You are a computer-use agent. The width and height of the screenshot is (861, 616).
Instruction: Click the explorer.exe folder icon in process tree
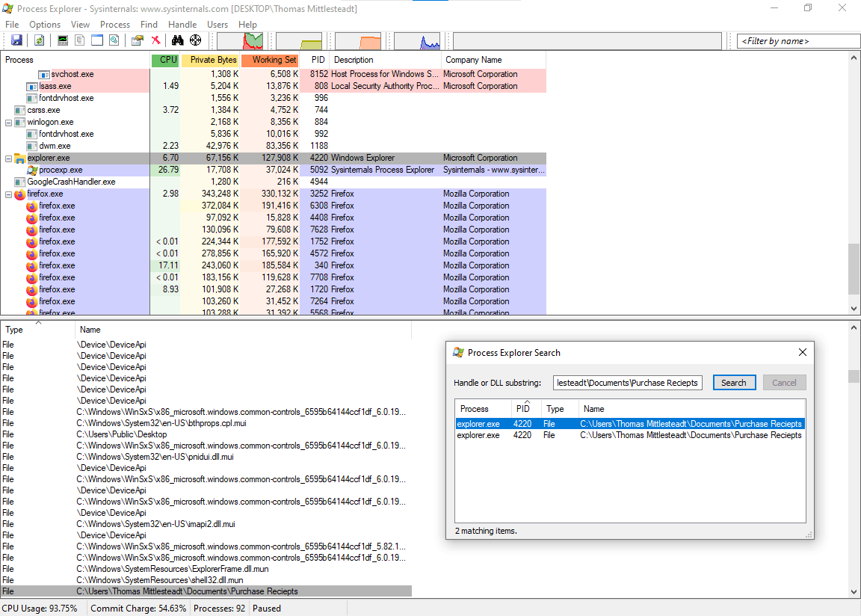19,158
